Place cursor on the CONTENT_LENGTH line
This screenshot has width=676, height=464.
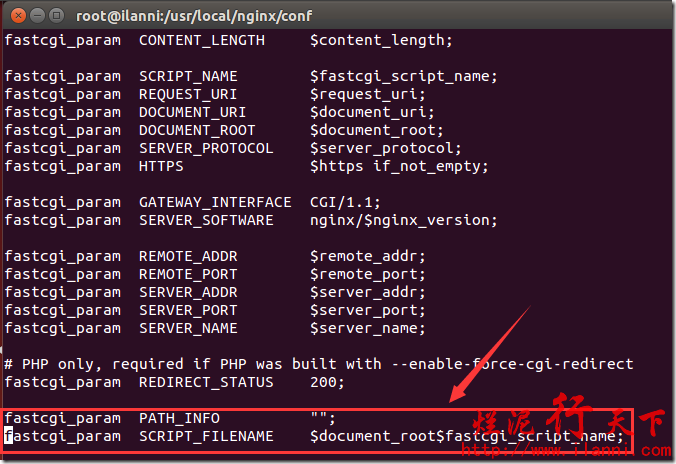coord(228,41)
